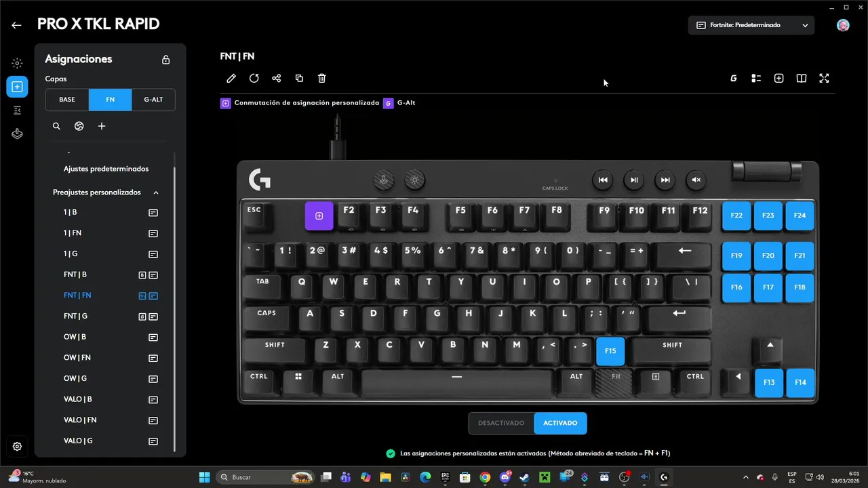Image resolution: width=868 pixels, height=488 pixels.
Task: Open File Explorer from taskbar
Action: [x=385, y=477]
